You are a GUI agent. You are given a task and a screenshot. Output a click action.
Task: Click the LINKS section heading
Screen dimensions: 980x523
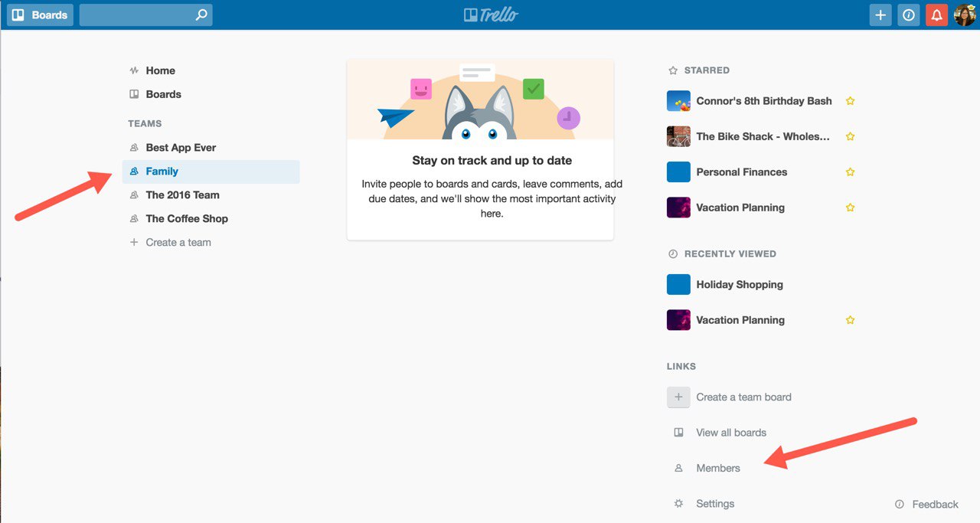(x=681, y=367)
